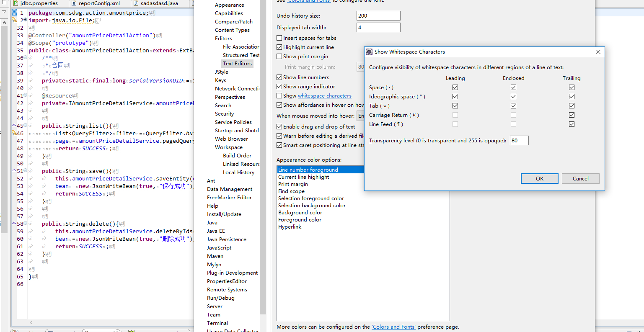Select Perspectives in the preferences tree

[x=230, y=97]
